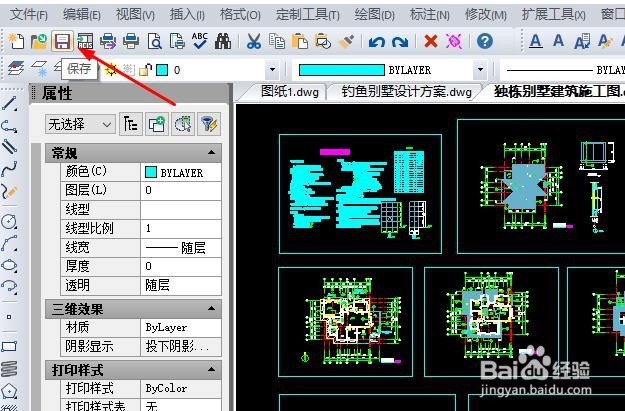The height and width of the screenshot is (411, 625).
Task: Open Print Preview with the magnifier page icon
Action: pos(154,41)
